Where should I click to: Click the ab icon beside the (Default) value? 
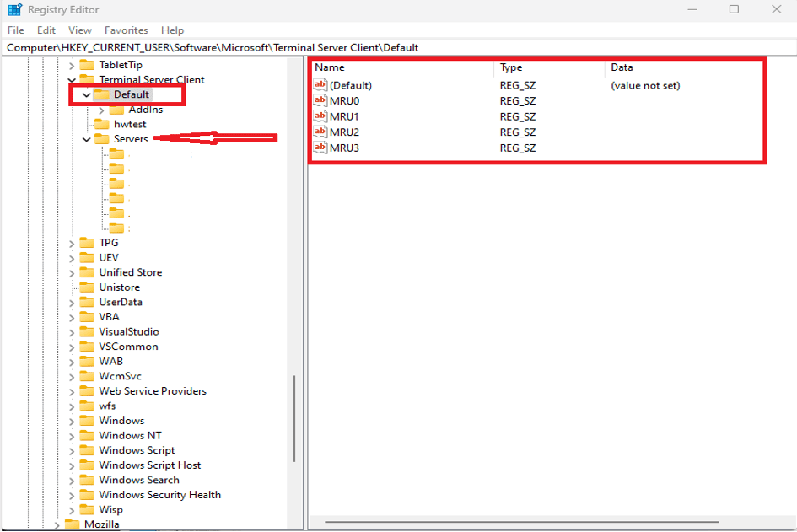click(320, 85)
